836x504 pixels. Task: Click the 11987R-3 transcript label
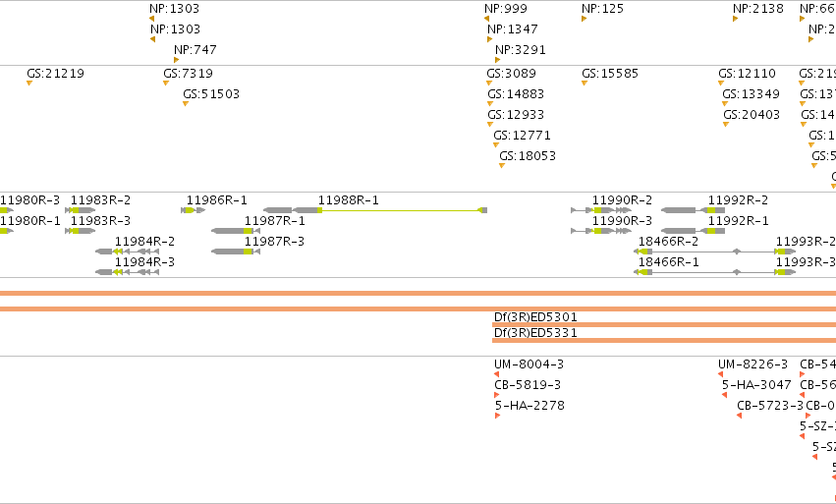275,242
